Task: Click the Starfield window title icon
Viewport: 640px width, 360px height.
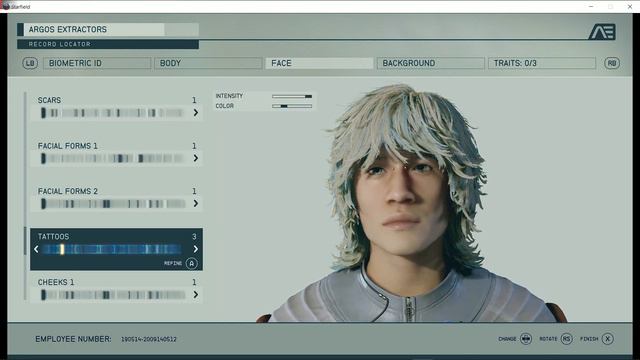Action: tap(5, 6)
